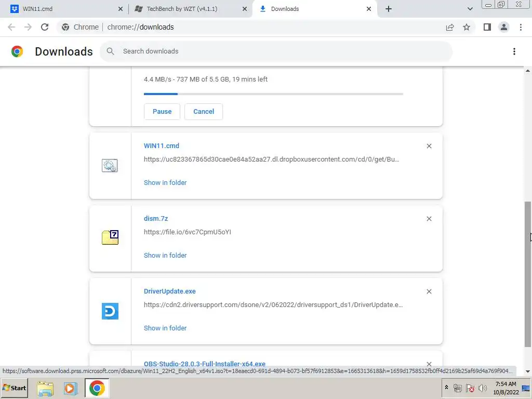Open the side panel icon
The image size is (532, 399).
click(487, 27)
